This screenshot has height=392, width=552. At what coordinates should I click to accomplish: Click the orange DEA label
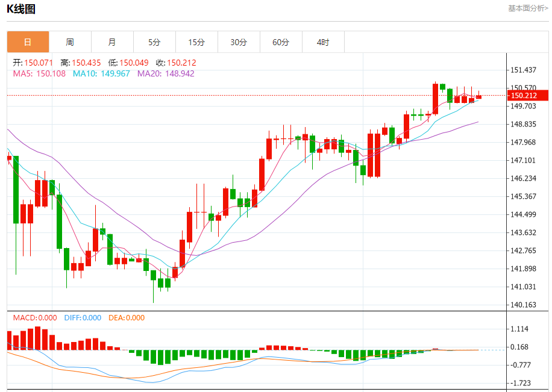127,318
